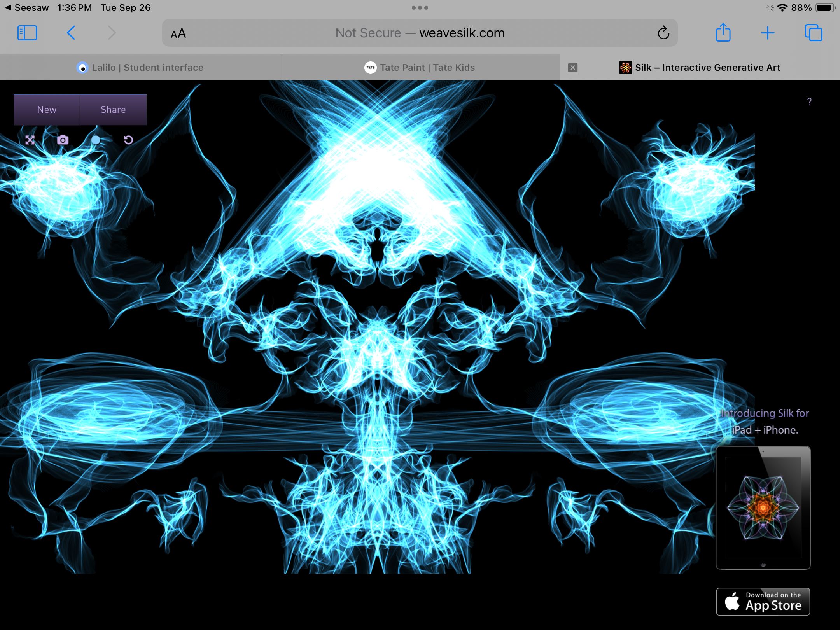Open the help question mark
Image resolution: width=840 pixels, height=630 pixels.
click(809, 102)
